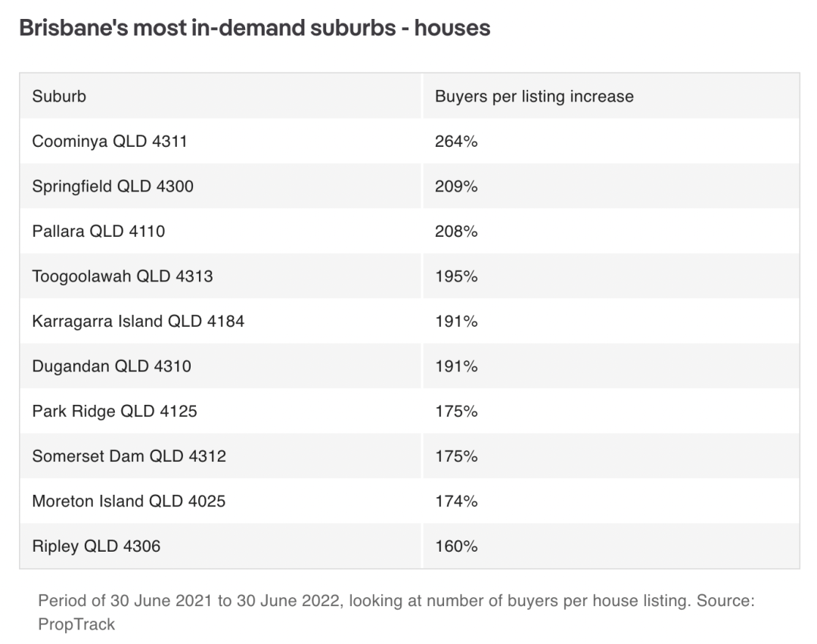Viewport: 817px width, 644px height.
Task: Select the 174% value for Moreton Island
Action: tap(456, 501)
